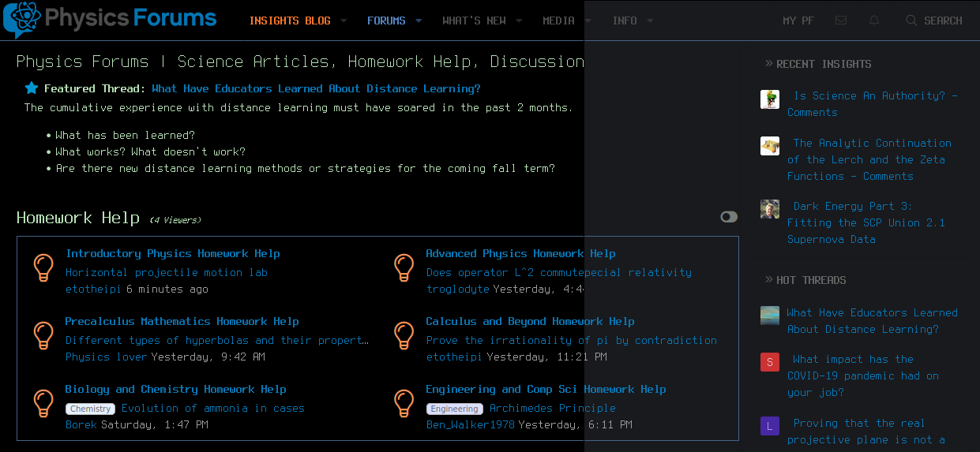980x452 pixels.
Task: Open COVID-19 pandemic impact on job thread
Action: (863, 375)
